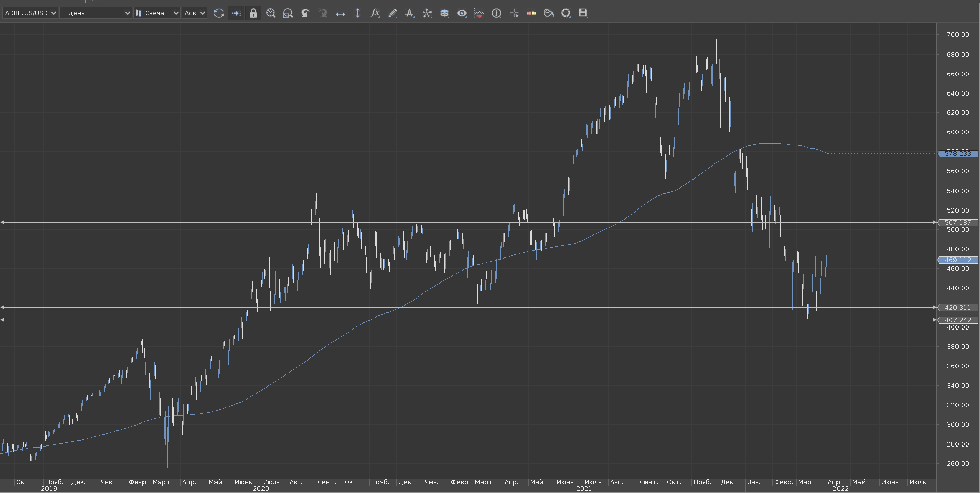Image resolution: width=980 pixels, height=493 pixels.
Task: Click the refresh chart icon
Action: click(x=219, y=13)
